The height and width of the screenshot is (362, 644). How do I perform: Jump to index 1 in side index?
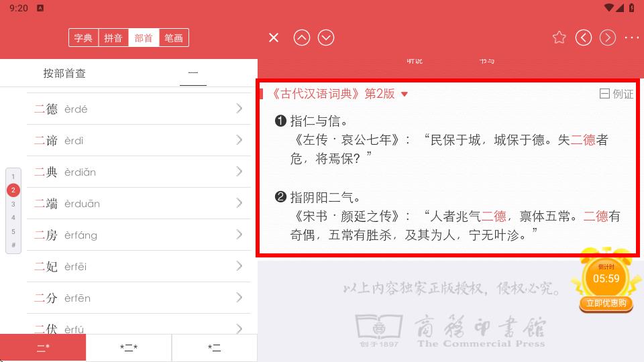(13, 176)
